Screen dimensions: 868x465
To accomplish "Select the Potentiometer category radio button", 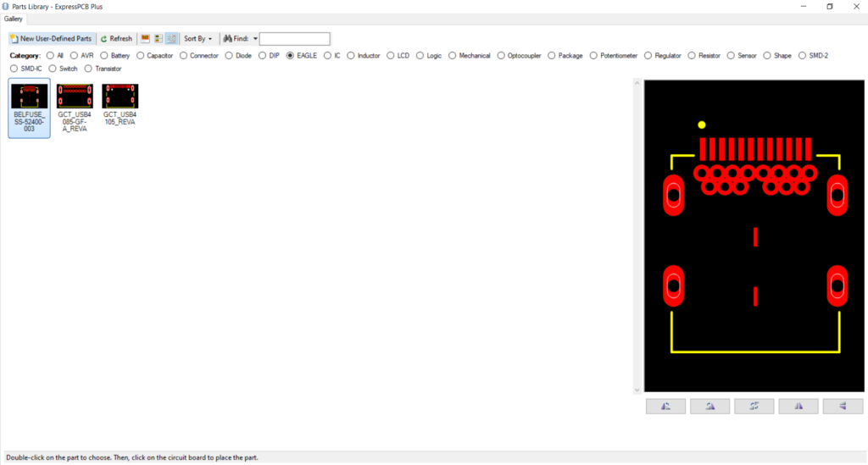I will click(593, 56).
